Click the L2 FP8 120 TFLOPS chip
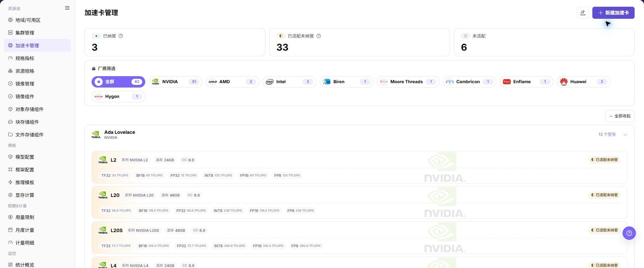The height and width of the screenshot is (268, 644). (287, 175)
